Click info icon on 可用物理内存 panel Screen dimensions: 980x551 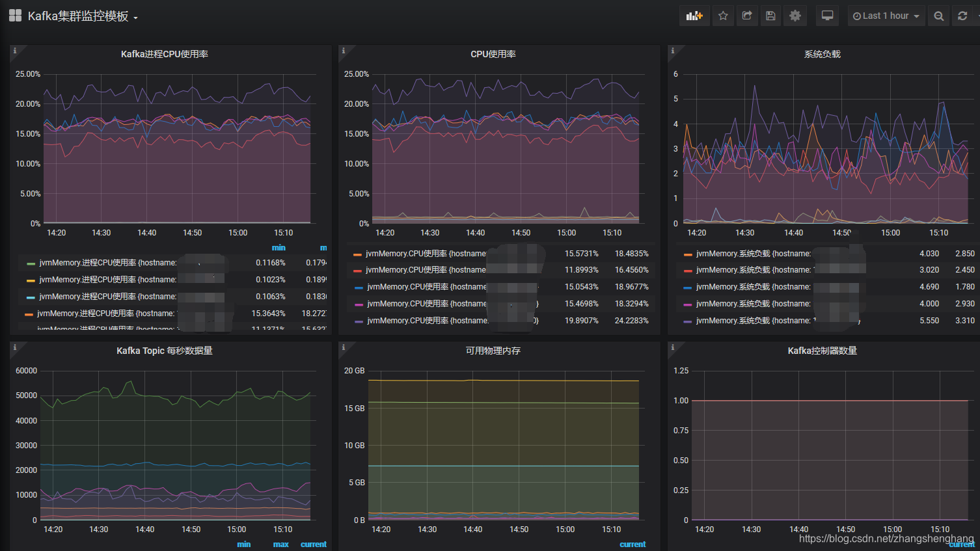[343, 347]
